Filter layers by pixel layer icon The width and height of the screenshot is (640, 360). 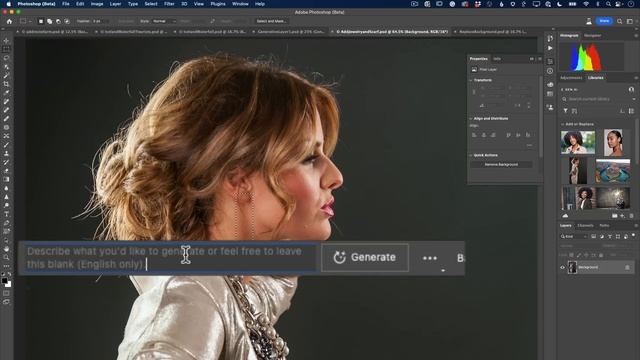click(x=593, y=236)
